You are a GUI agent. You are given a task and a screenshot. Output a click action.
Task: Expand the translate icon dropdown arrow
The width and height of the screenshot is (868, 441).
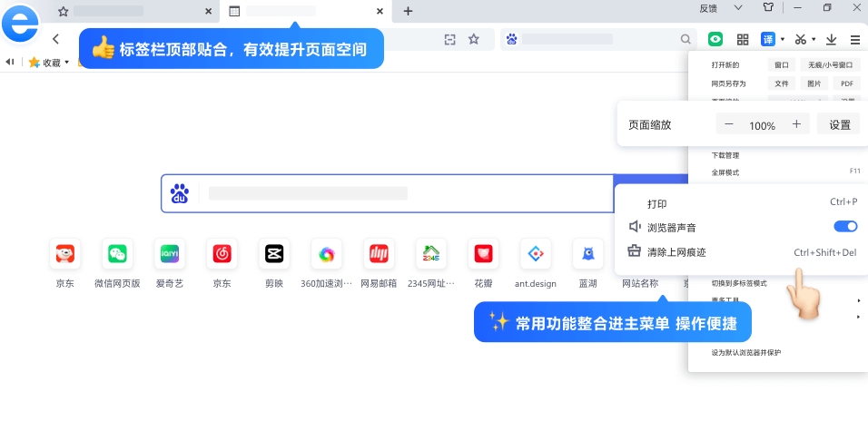pos(782,39)
